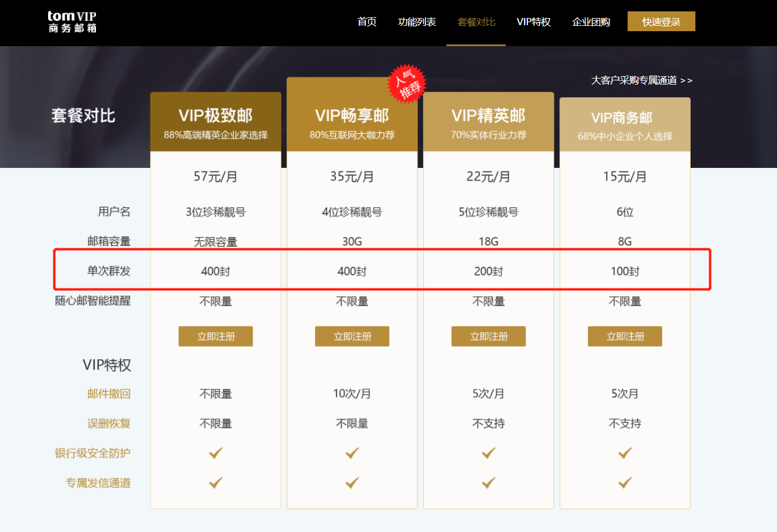Select the 套餐对比 navigation tab
The width and height of the screenshot is (777, 532).
click(x=476, y=22)
